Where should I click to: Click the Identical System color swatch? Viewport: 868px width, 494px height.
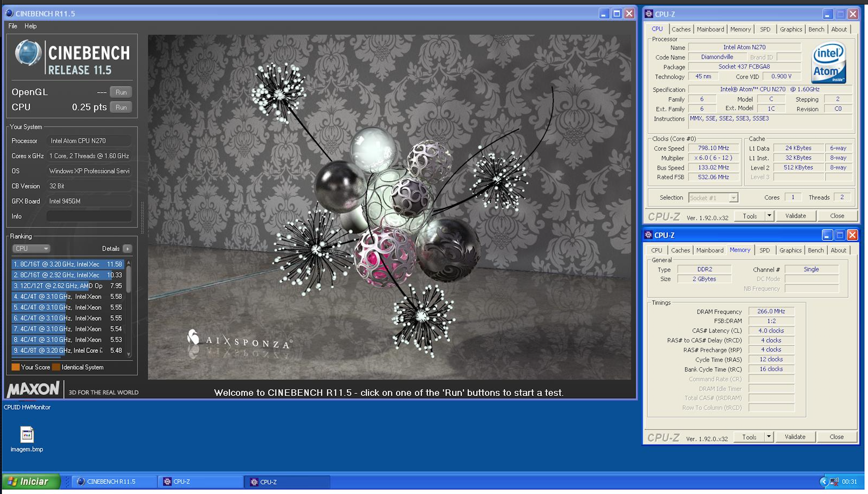click(x=56, y=367)
